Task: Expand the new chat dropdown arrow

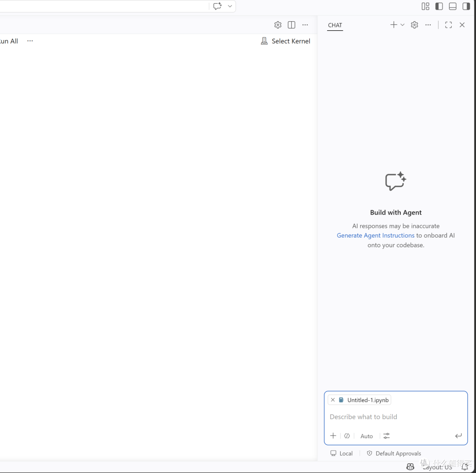Action: pyautogui.click(x=402, y=25)
